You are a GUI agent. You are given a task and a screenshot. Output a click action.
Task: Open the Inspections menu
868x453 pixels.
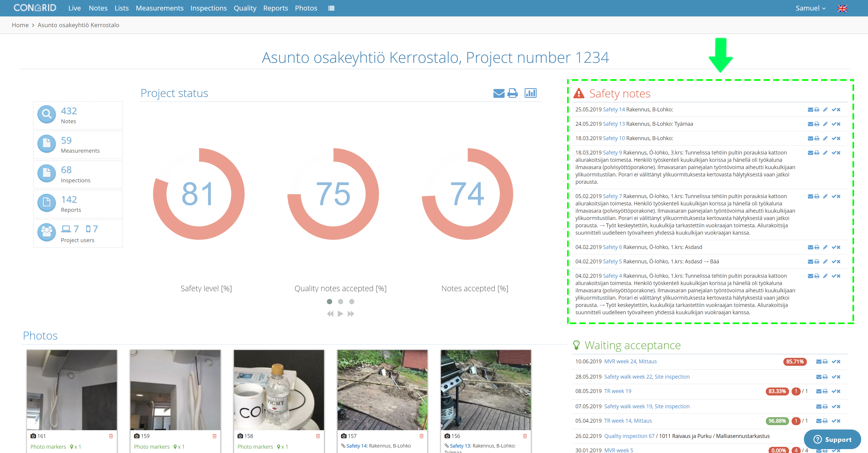coord(209,8)
